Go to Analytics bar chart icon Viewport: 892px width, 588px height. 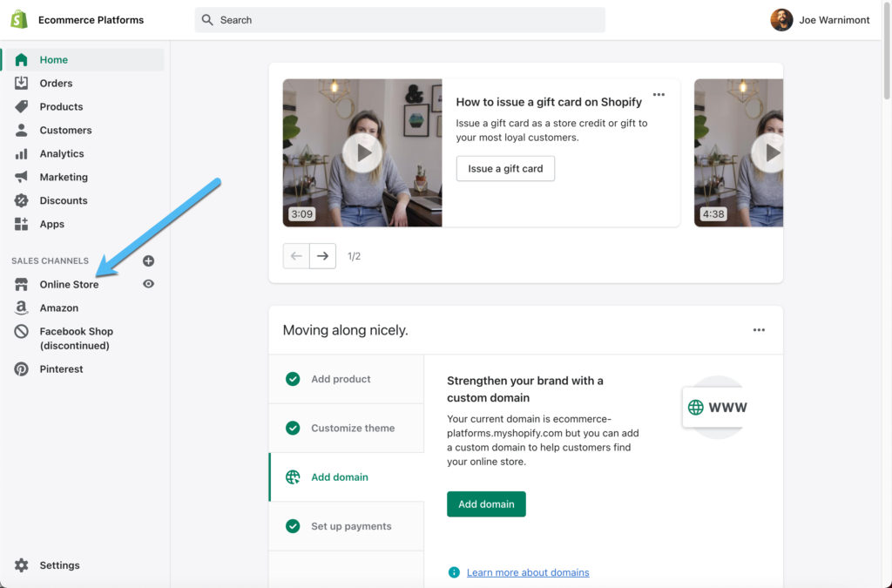(x=22, y=154)
